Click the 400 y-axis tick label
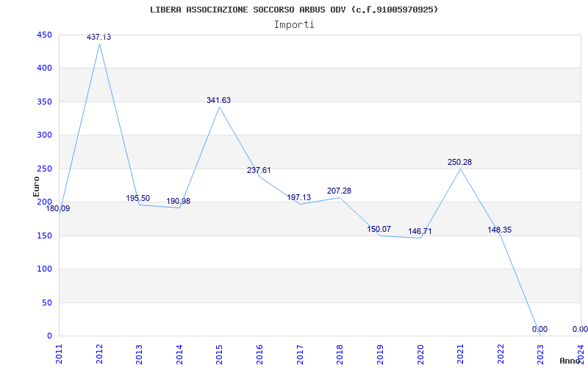 tap(44, 68)
